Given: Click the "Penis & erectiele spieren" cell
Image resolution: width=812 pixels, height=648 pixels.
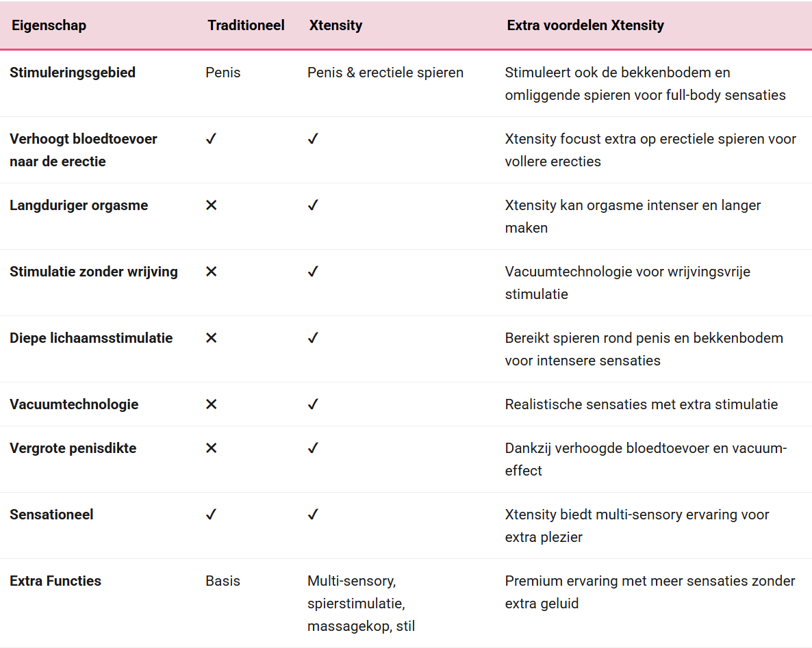Looking at the screenshot, I should 385,73.
